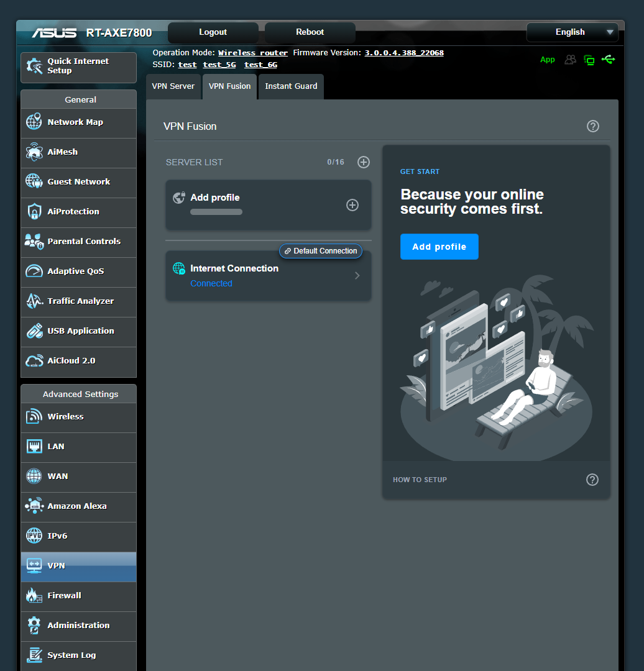
Task: Click Traffic Analyzer waveform icon
Action: tap(34, 301)
